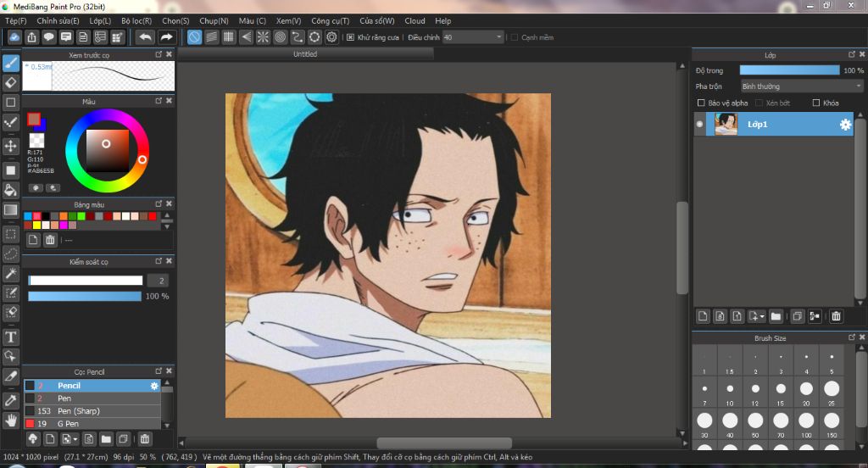This screenshot has height=468, width=868.
Task: Click Lớp1 layer thumbnail
Action: coord(726,125)
